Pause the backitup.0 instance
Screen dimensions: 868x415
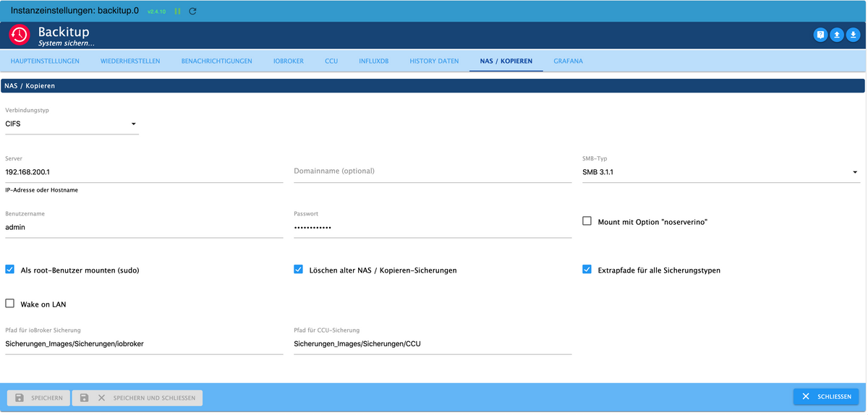point(177,12)
